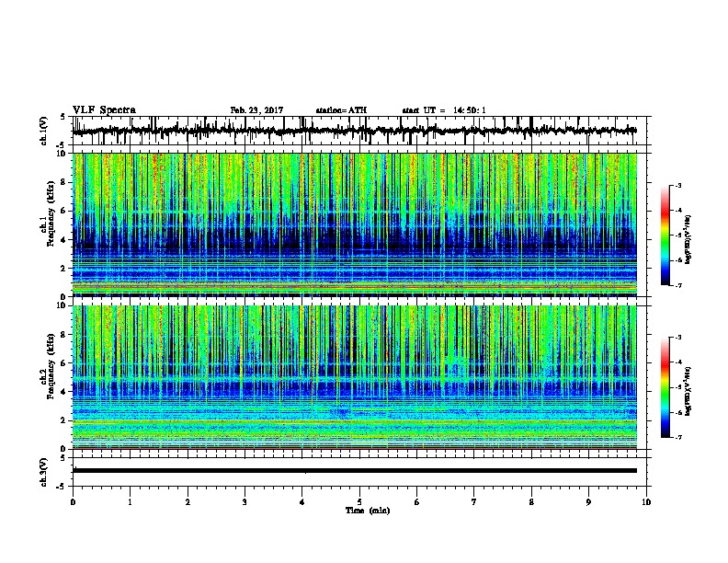Click the "VLF Spectra" plot title
The height and width of the screenshot is (563, 728).
click(104, 110)
